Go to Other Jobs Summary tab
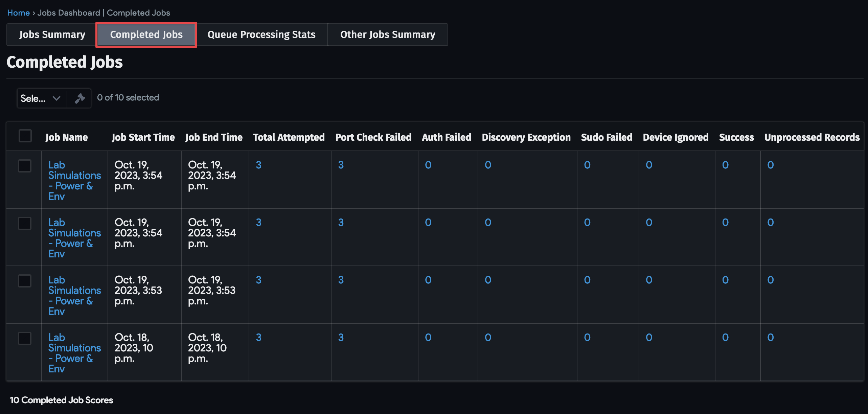 (x=388, y=34)
